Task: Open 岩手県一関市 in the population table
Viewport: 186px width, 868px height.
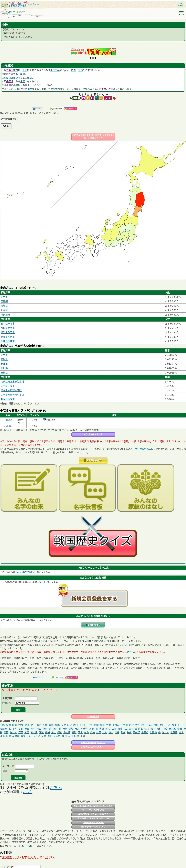Action: (x=8, y=323)
